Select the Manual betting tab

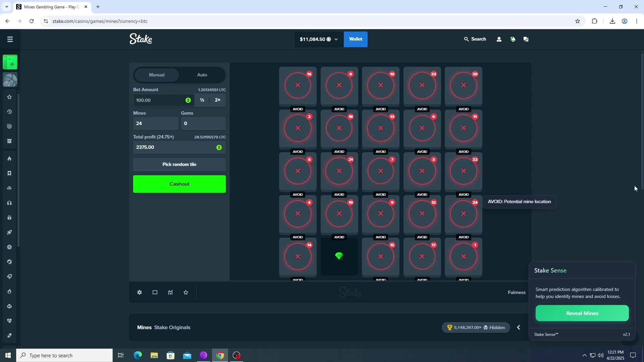(157, 75)
